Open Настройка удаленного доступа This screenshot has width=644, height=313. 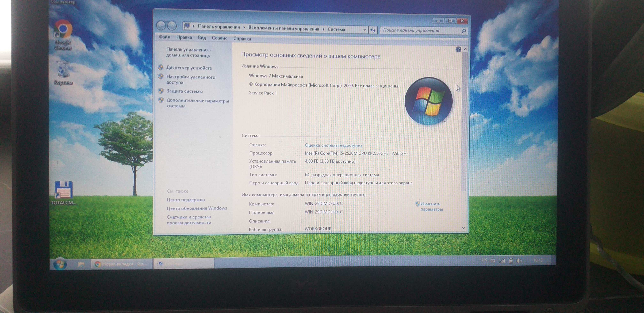[191, 80]
